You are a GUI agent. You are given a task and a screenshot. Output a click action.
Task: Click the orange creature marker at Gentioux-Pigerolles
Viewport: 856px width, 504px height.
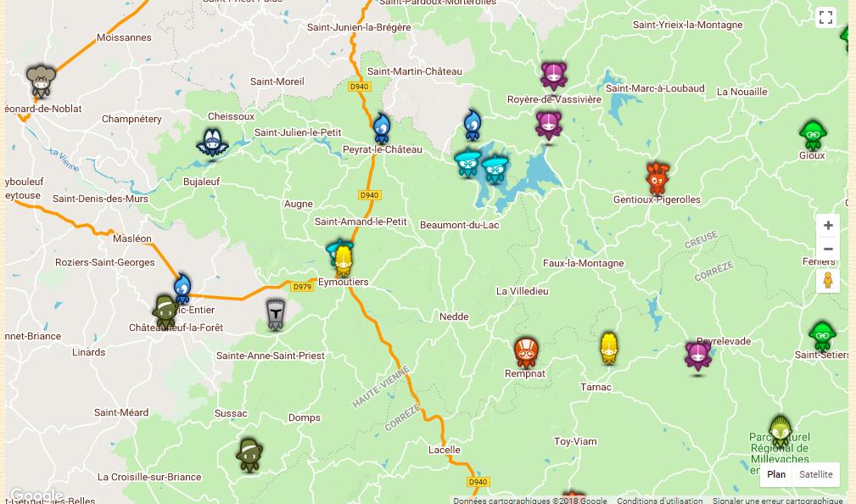click(x=657, y=178)
